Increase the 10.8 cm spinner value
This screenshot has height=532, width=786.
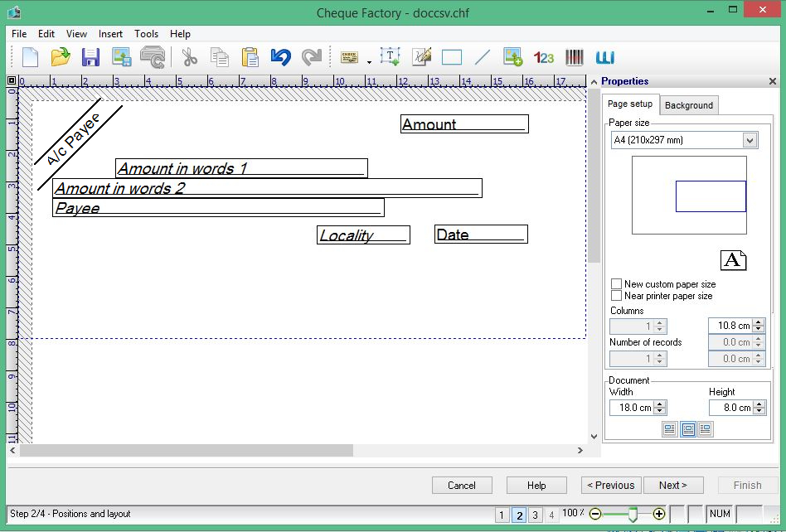tap(759, 322)
